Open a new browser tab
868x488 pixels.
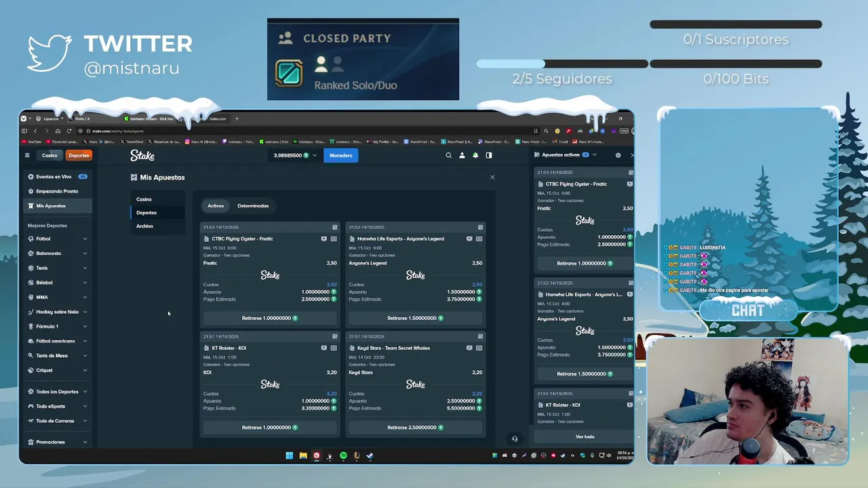237,119
